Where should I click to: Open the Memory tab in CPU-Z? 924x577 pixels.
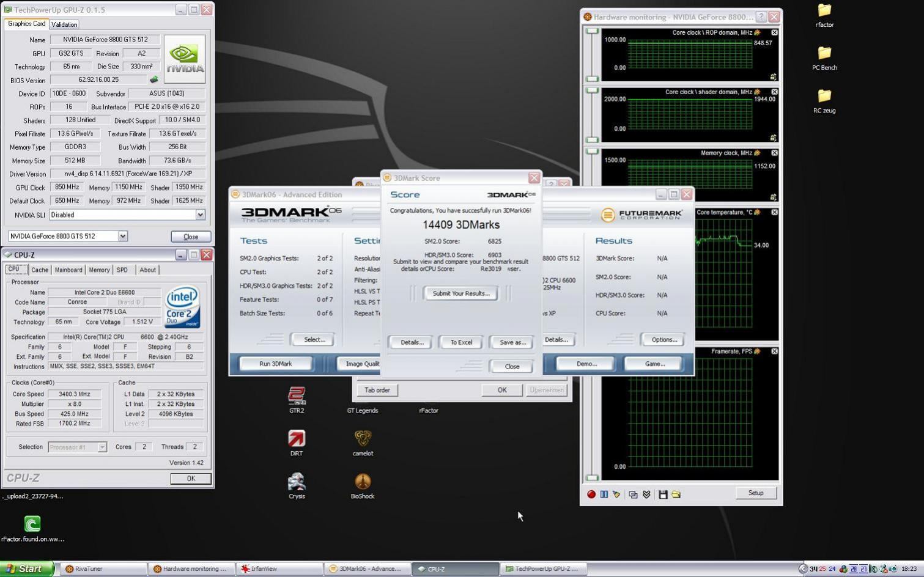point(99,270)
